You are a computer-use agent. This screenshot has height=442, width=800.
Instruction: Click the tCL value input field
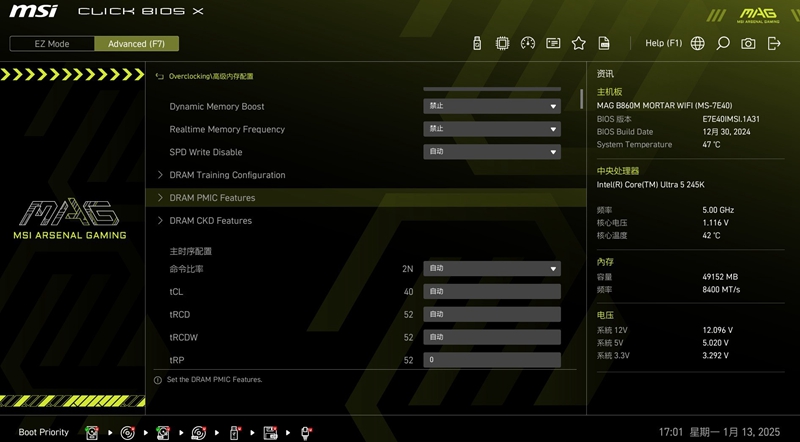pyautogui.click(x=491, y=291)
